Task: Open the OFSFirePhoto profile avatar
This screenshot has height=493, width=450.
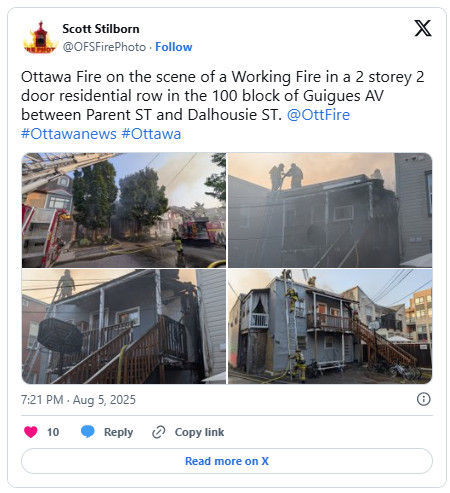Action: [39, 37]
